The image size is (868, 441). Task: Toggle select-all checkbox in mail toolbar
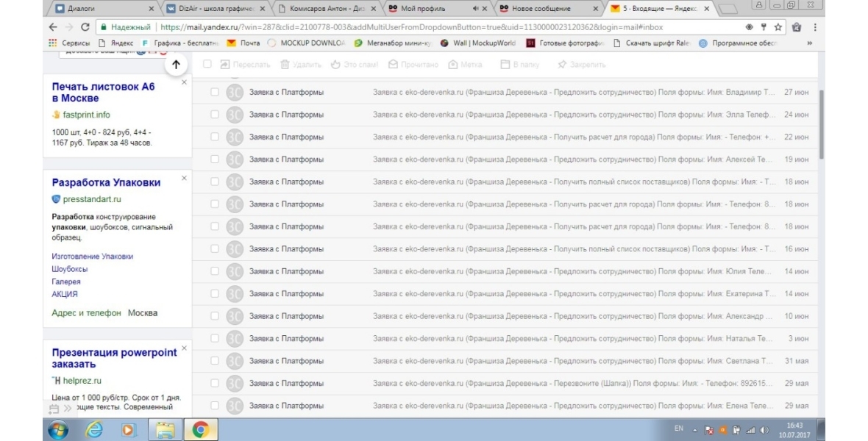click(207, 64)
